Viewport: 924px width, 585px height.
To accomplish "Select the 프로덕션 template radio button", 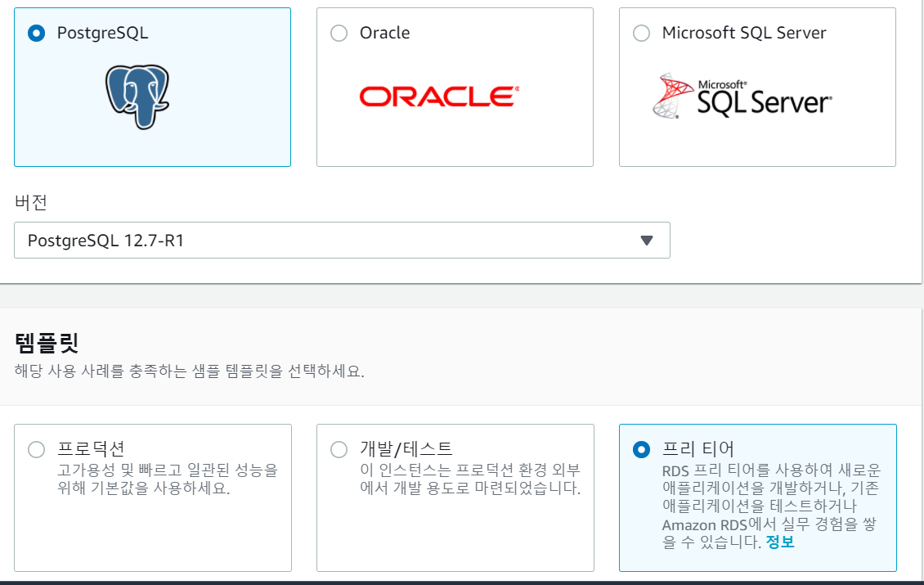I will point(37,449).
